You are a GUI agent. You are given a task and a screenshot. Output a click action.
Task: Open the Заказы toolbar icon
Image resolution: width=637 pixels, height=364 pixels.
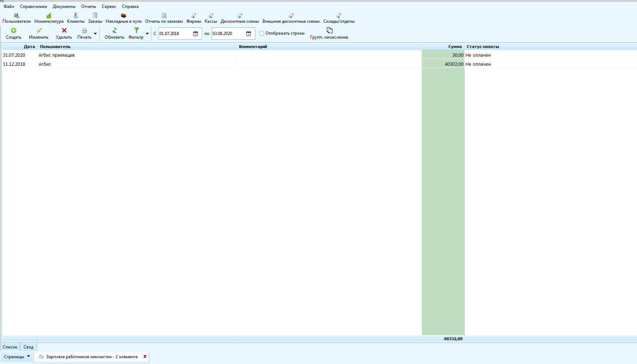point(95,16)
